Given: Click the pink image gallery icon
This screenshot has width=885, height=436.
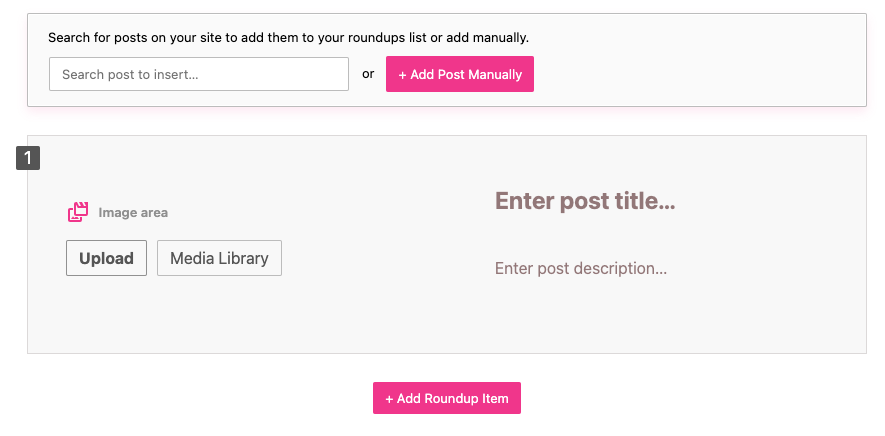Looking at the screenshot, I should point(78,212).
